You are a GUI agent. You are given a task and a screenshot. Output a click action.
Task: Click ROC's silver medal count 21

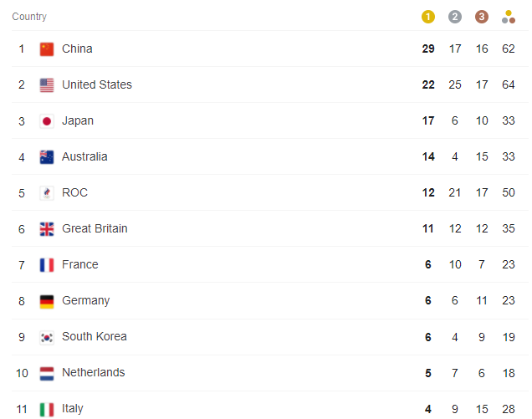pos(455,192)
